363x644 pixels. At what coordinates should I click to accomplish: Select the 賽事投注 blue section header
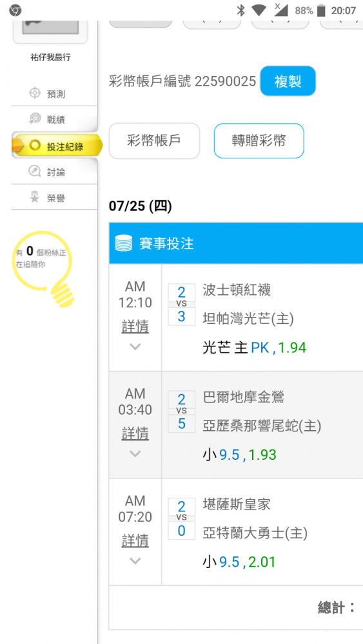[x=236, y=243]
